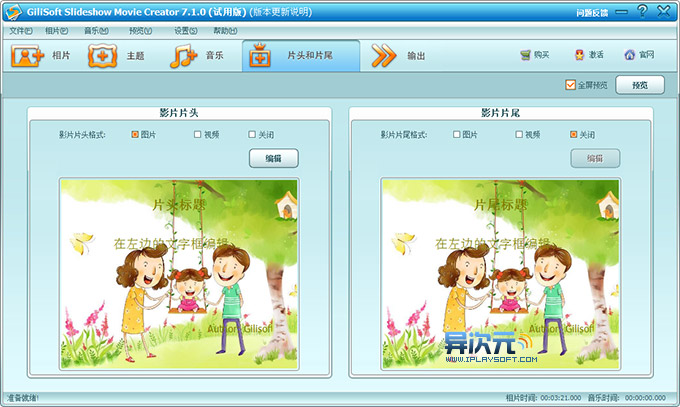Screen dimensions: 680x407
Task: Select Off (关闭) for opening format
Action: pyautogui.click(x=252, y=135)
